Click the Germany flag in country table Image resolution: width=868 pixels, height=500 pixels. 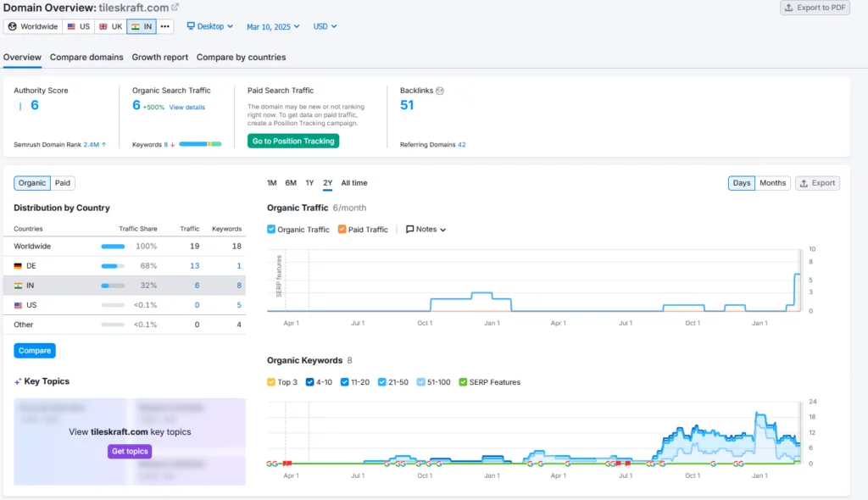point(18,266)
